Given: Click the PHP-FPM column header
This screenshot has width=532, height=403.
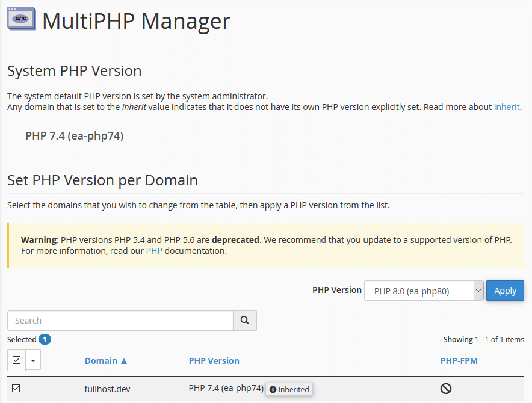Looking at the screenshot, I should pyautogui.click(x=459, y=361).
